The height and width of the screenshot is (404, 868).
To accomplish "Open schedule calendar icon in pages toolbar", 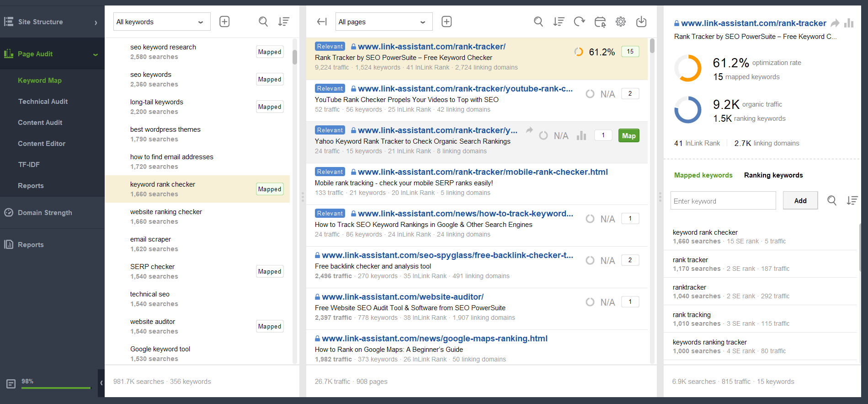I will 600,22.
